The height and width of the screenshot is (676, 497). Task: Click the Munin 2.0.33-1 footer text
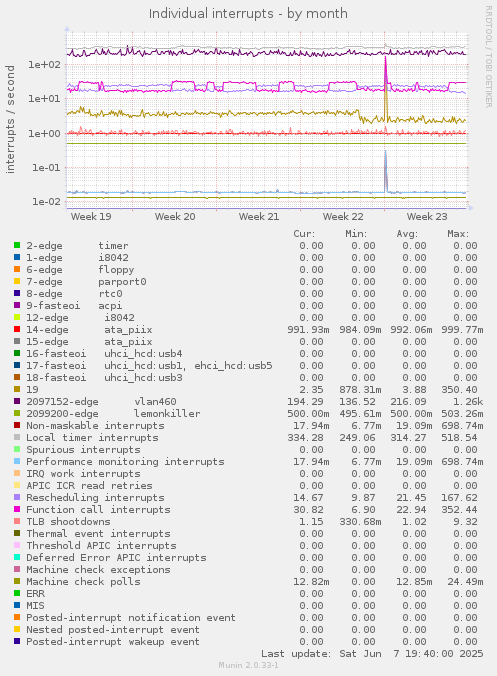click(248, 665)
